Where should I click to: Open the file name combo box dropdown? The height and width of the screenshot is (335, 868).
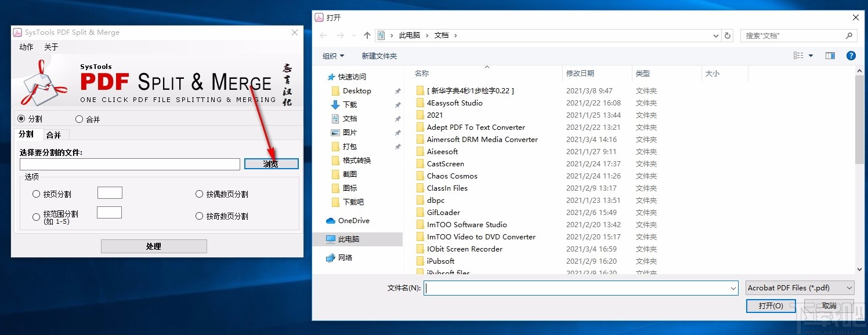(732, 287)
